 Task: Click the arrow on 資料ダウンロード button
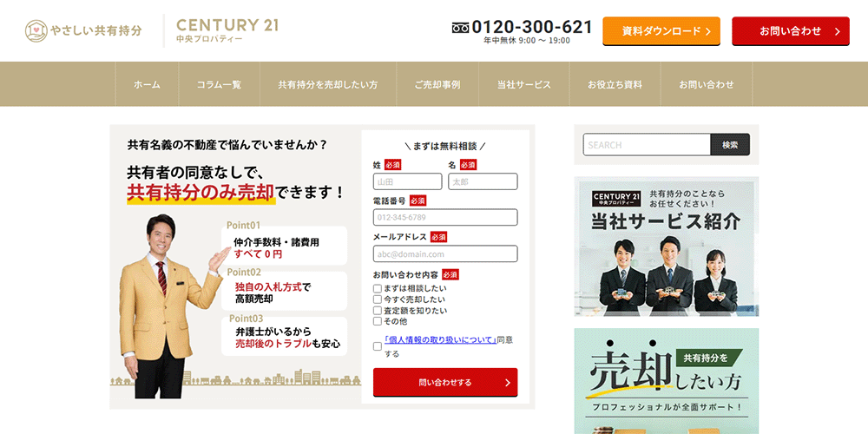707,31
